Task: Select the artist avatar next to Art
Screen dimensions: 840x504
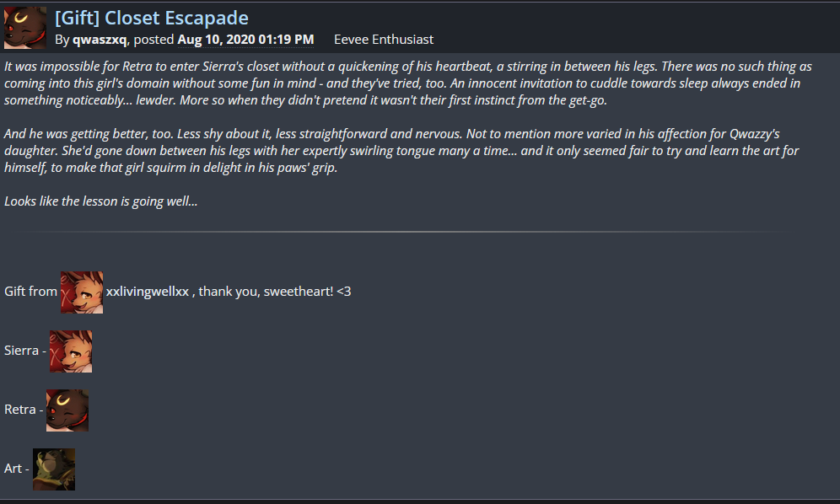Action: 54,469
